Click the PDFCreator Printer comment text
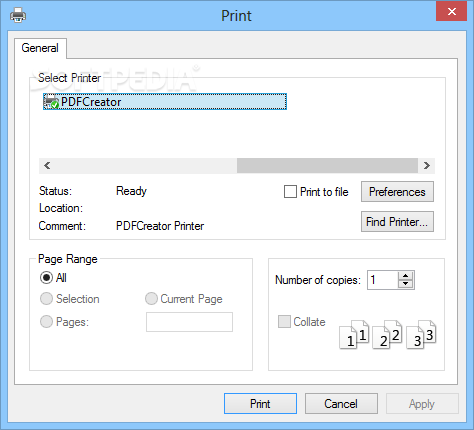474x430 pixels. tap(160, 226)
